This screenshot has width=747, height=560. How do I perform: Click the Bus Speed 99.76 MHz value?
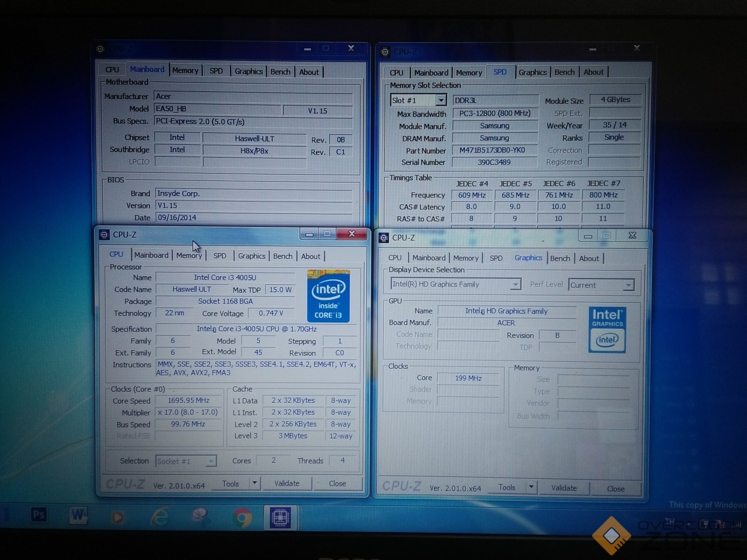tap(189, 424)
